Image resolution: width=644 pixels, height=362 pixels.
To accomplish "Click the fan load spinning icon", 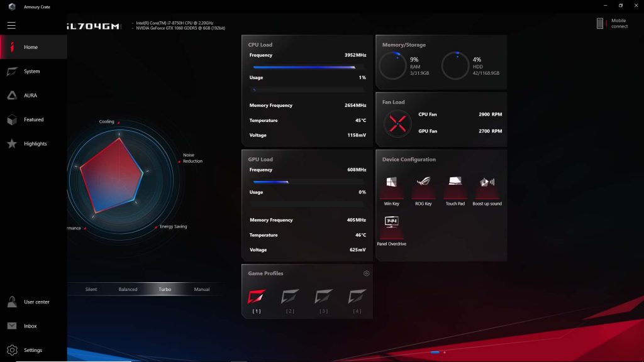I will click(x=397, y=123).
